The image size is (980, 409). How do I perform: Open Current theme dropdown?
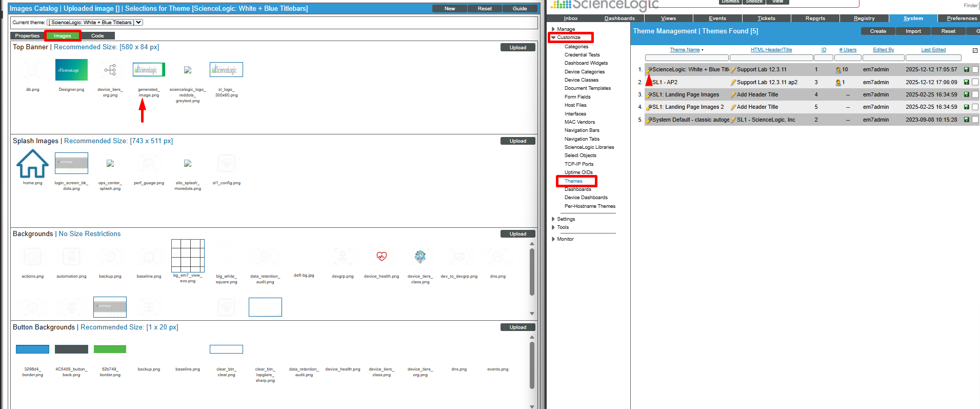[95, 23]
